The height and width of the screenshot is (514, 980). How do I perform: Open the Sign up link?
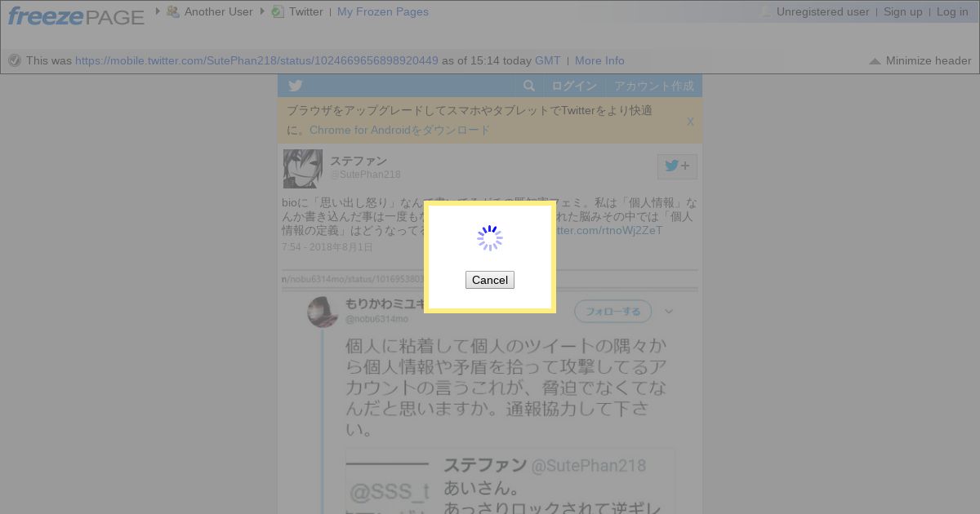click(x=903, y=11)
